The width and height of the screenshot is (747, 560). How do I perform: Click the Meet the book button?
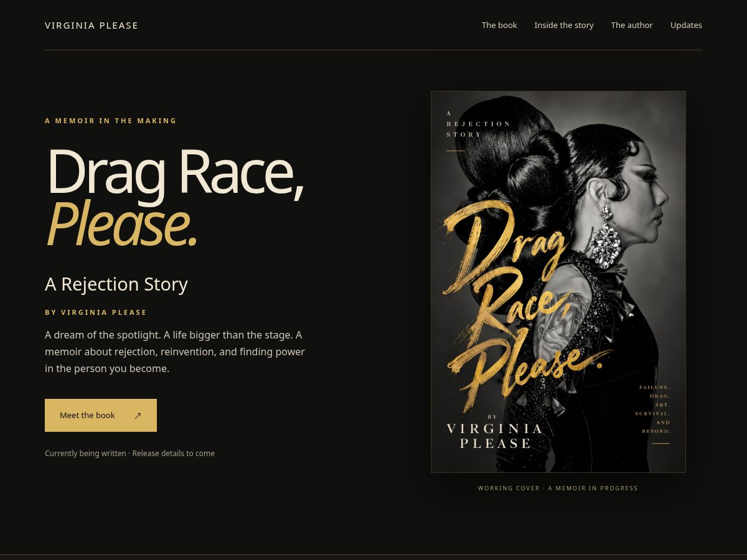[101, 415]
